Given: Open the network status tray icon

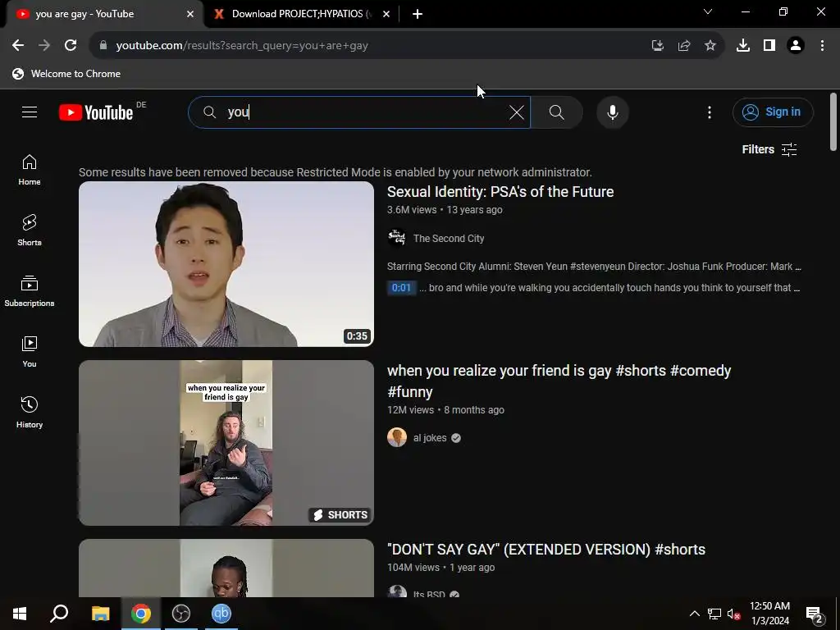Looking at the screenshot, I should pyautogui.click(x=714, y=614).
